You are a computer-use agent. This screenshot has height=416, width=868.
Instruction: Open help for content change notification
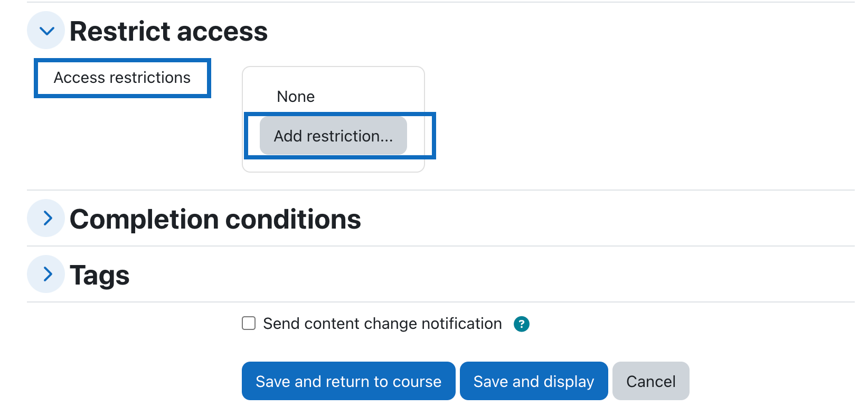coord(521,324)
